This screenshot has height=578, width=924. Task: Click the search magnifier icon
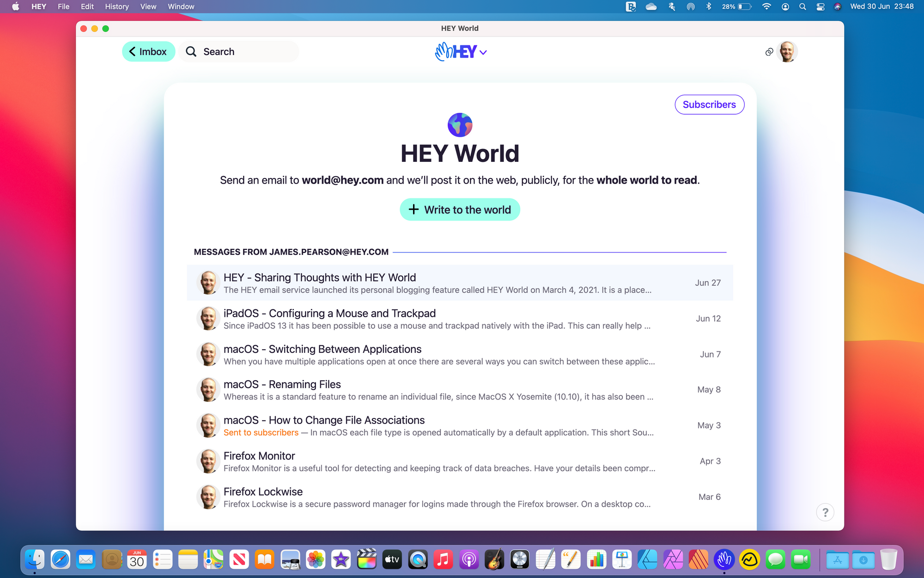click(x=191, y=51)
